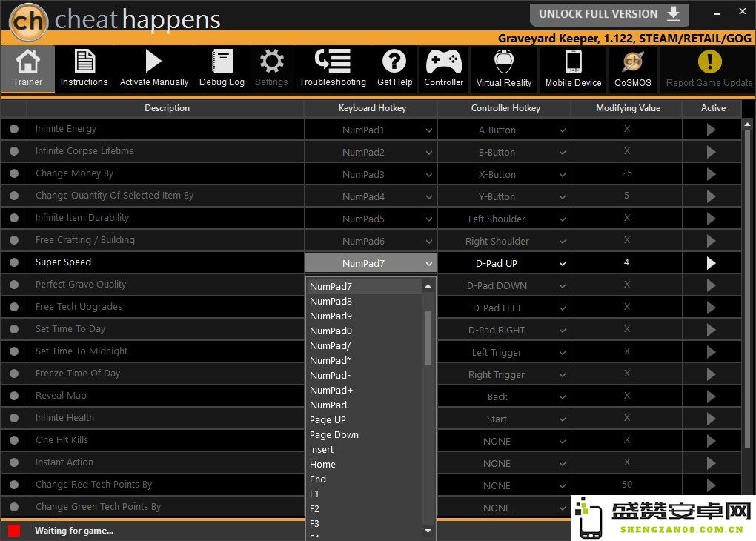Activate Super Speed play arrow
Viewport: 756px width, 541px height.
coord(712,263)
